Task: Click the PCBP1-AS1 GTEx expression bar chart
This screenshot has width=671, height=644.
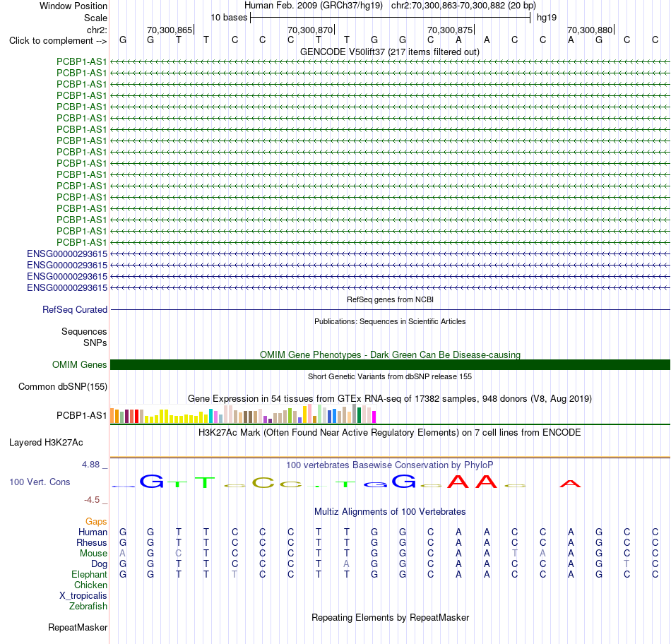Action: coord(243,414)
